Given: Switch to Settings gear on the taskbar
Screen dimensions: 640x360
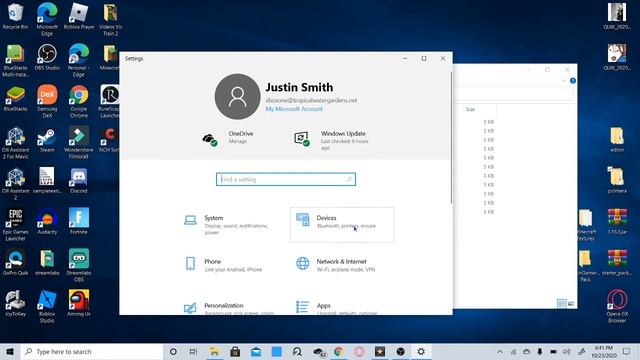Looking at the screenshot, I should tap(421, 351).
